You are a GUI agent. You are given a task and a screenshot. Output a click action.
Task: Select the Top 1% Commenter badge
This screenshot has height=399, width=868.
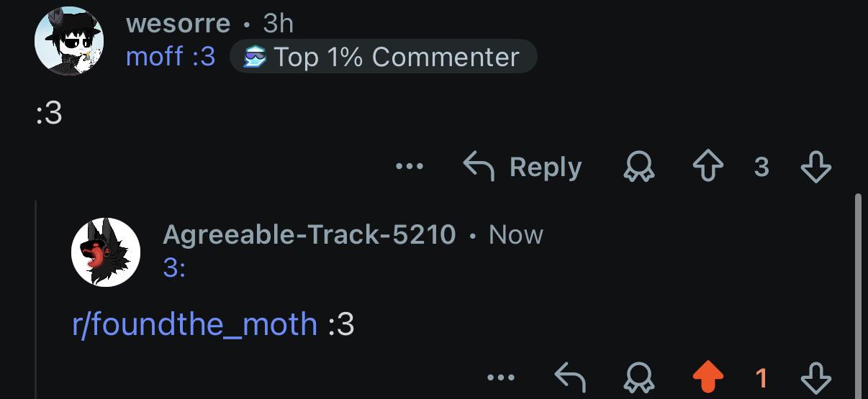[383, 57]
